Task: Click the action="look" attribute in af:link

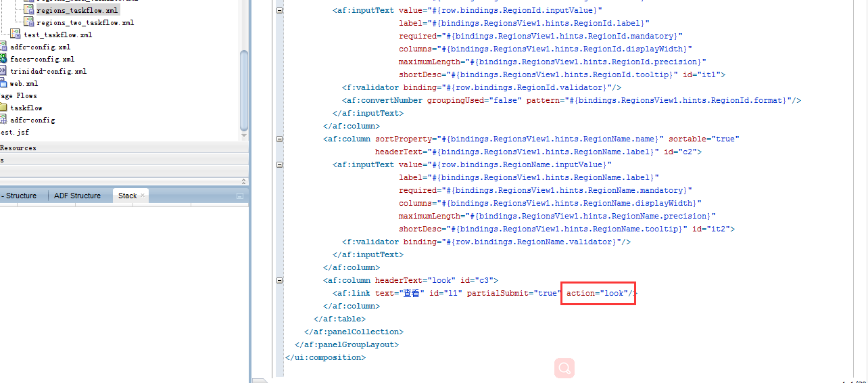Action: click(x=598, y=293)
